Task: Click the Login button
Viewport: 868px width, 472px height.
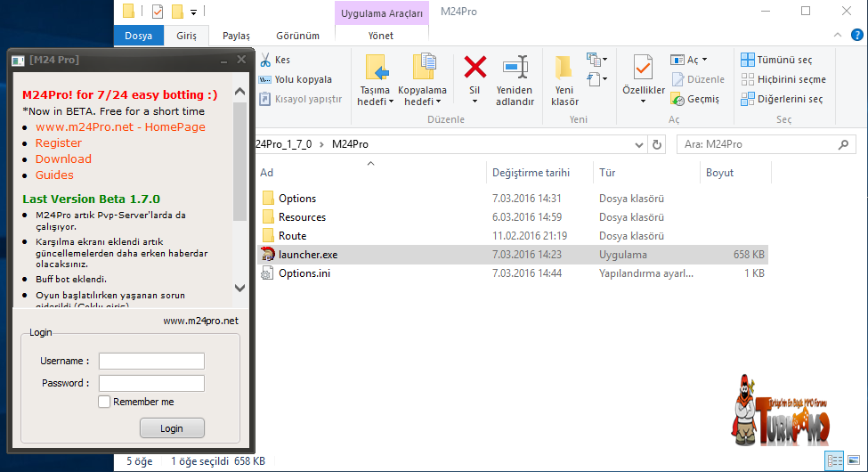Action: (x=172, y=428)
